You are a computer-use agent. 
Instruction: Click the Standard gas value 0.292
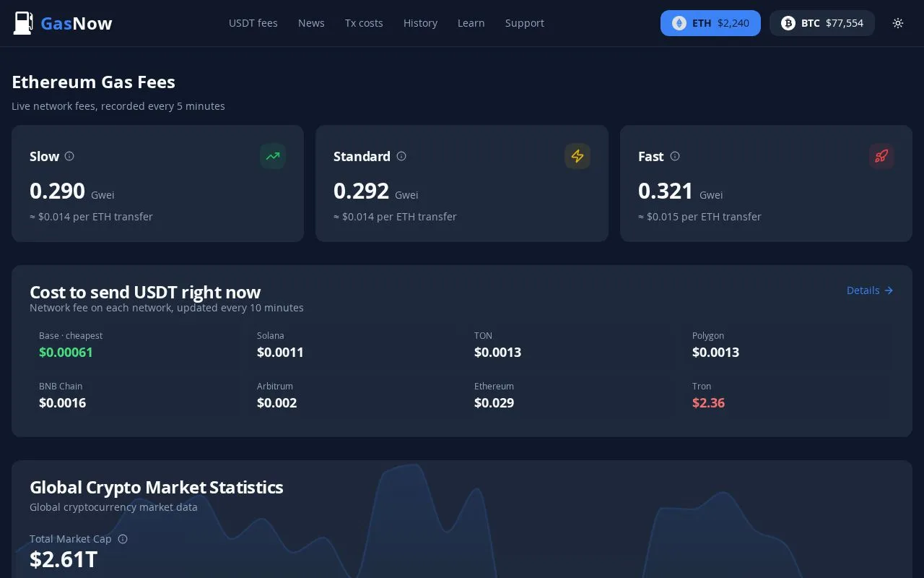pos(361,191)
